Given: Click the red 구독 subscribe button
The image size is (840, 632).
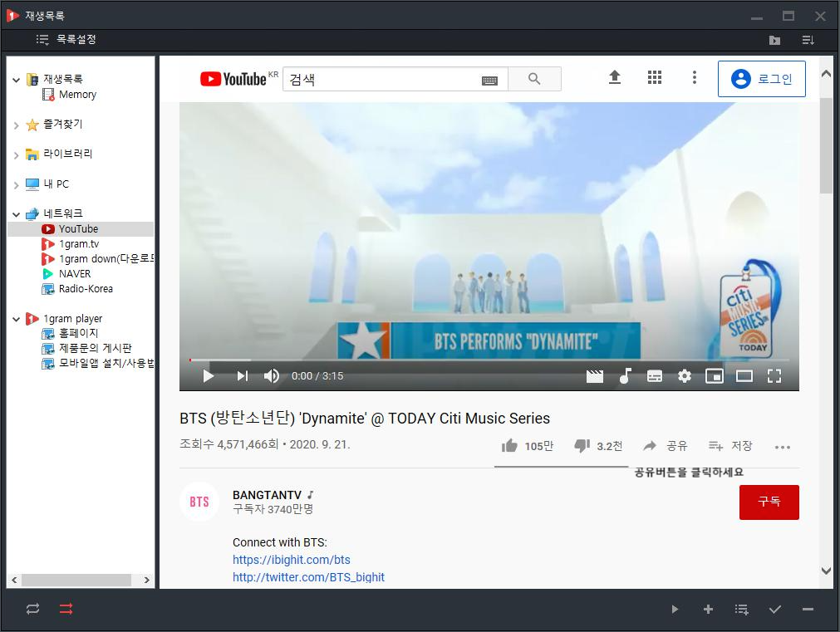Looking at the screenshot, I should click(769, 502).
